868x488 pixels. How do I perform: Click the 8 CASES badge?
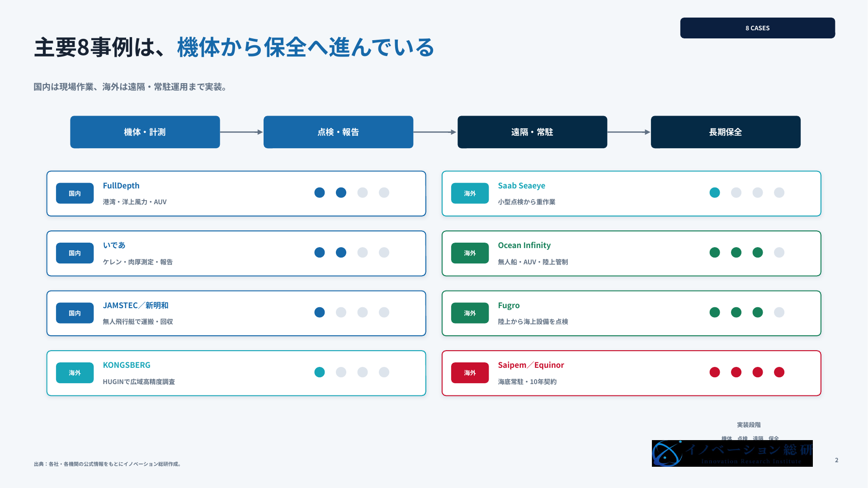(x=757, y=28)
